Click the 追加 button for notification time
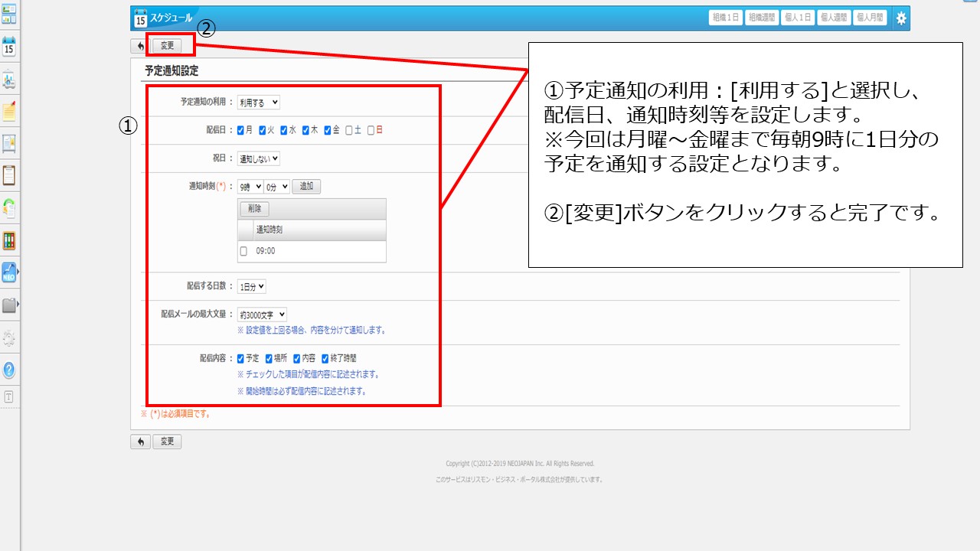The width and height of the screenshot is (980, 551). pos(306,186)
